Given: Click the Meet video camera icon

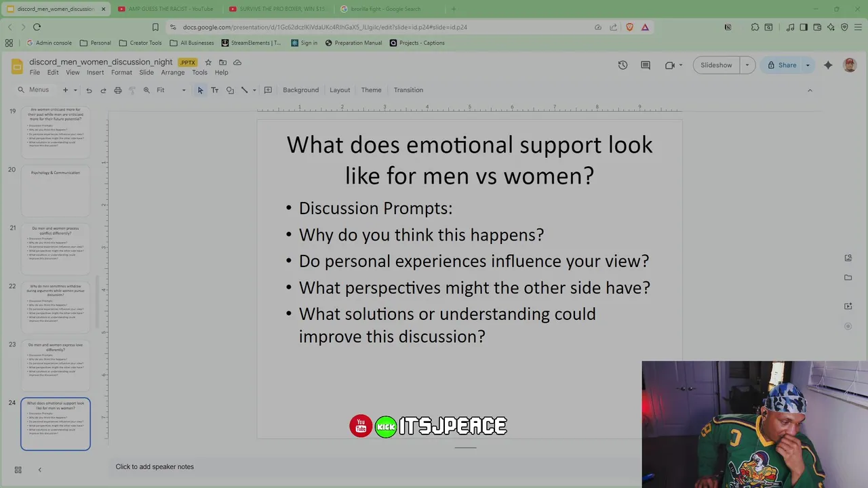Looking at the screenshot, I should click(x=669, y=65).
